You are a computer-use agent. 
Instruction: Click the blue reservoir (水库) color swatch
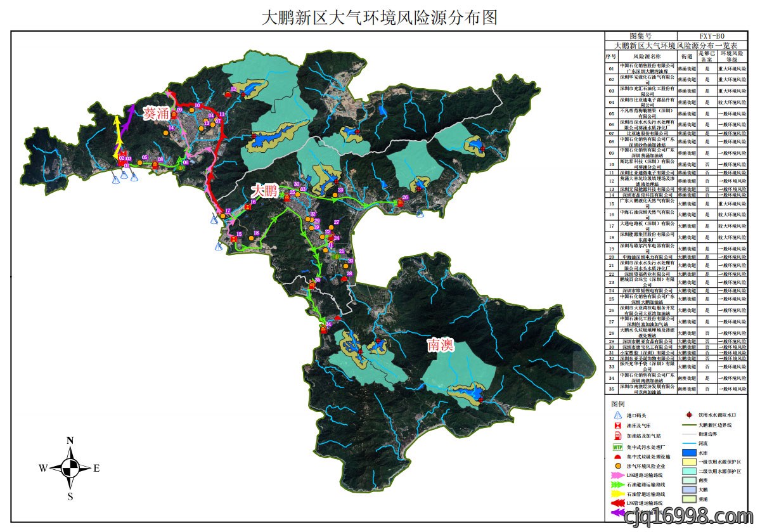click(x=689, y=453)
